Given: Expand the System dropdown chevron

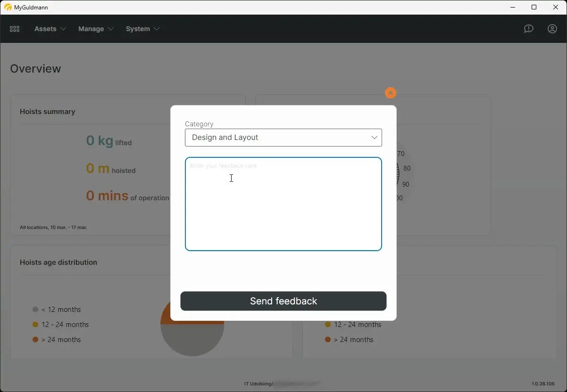Looking at the screenshot, I should tap(157, 29).
